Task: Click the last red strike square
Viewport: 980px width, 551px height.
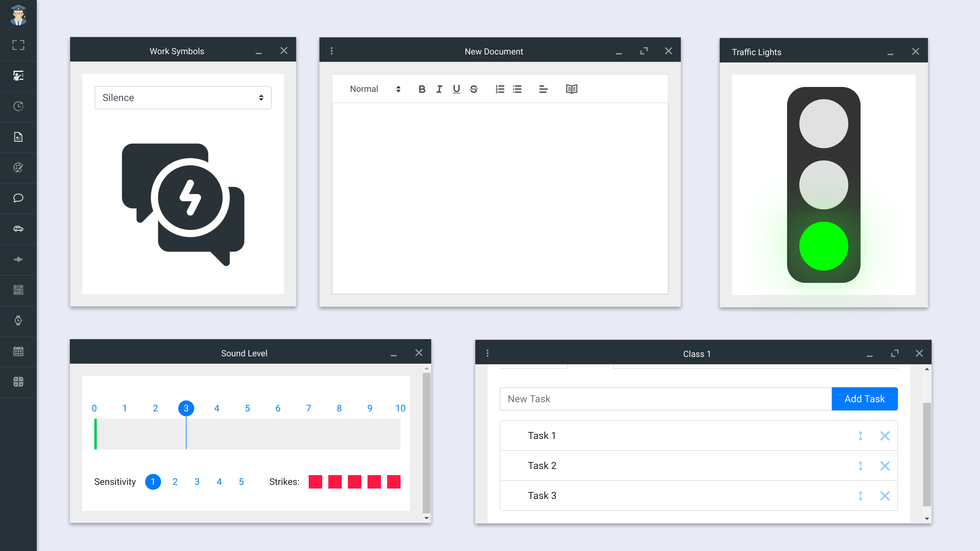Action: [x=394, y=482]
